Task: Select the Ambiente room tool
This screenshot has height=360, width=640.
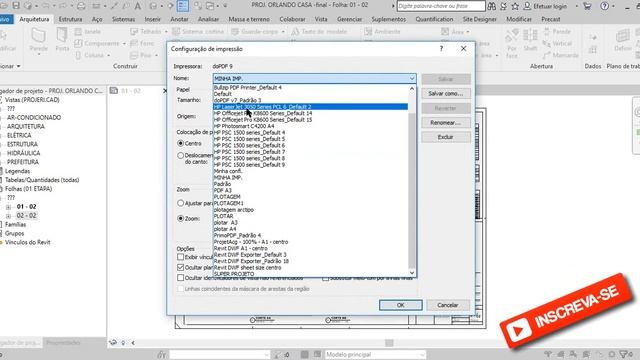Action: click(x=382, y=31)
